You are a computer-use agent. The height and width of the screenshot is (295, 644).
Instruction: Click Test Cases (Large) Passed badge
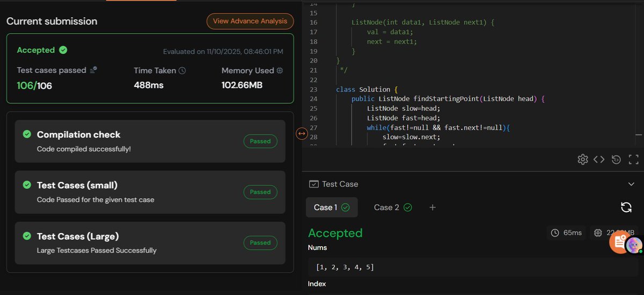click(260, 242)
